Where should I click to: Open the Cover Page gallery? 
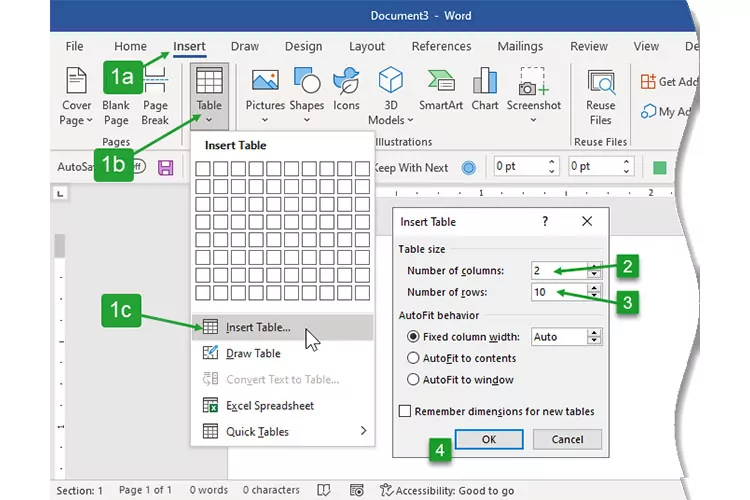coord(76,96)
